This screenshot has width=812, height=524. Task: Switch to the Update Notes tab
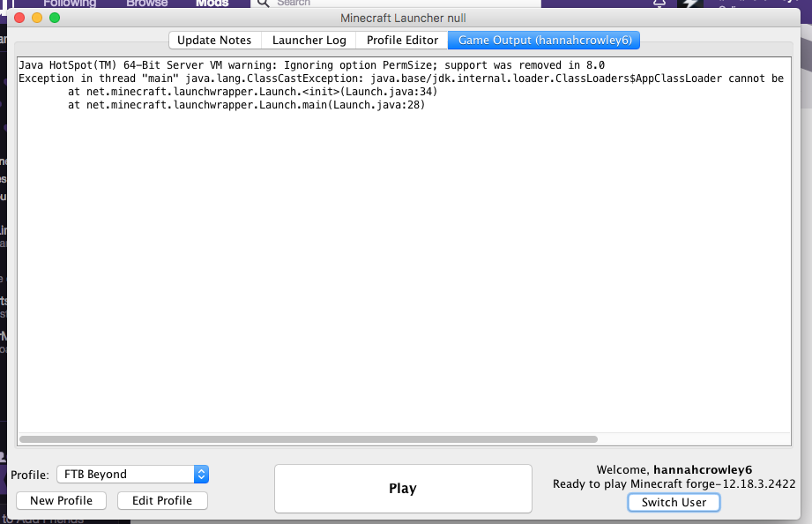(x=214, y=41)
